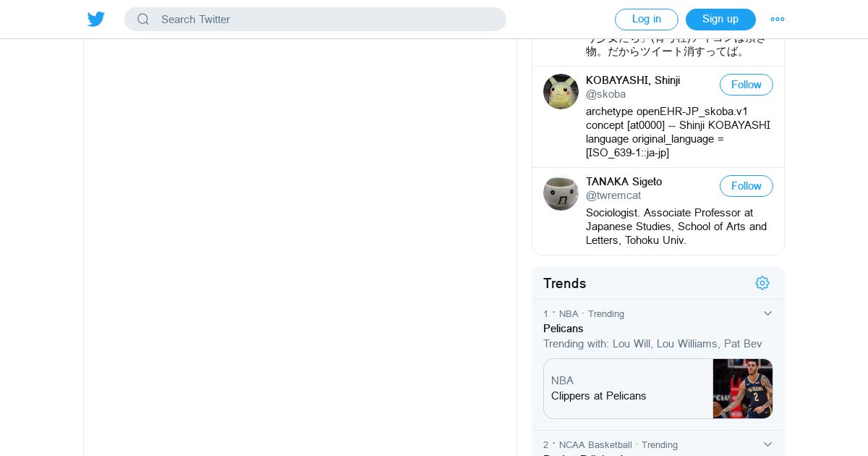Image resolution: width=868 pixels, height=456 pixels.
Task: Open the @twremcat handle link
Action: (613, 195)
